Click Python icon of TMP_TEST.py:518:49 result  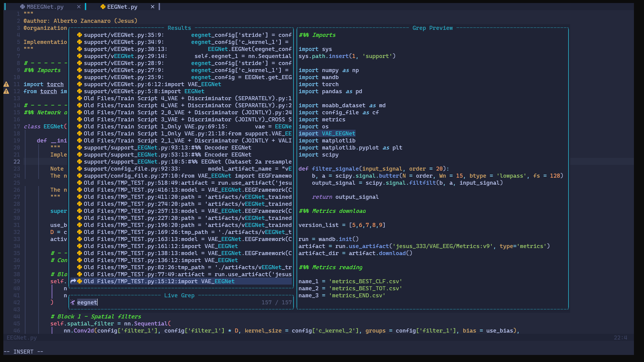(79, 183)
